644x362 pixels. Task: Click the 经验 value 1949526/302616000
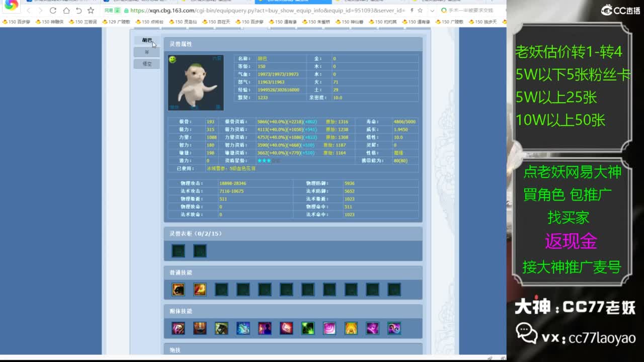278,90
